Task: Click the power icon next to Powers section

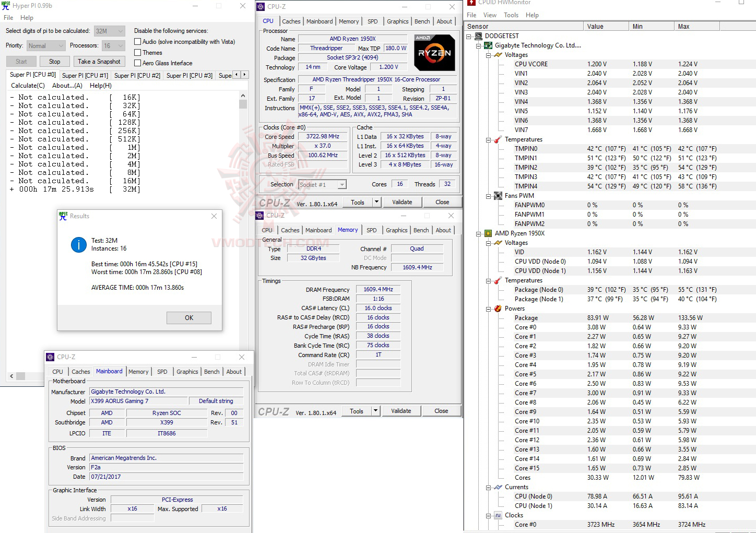Action: (497, 308)
